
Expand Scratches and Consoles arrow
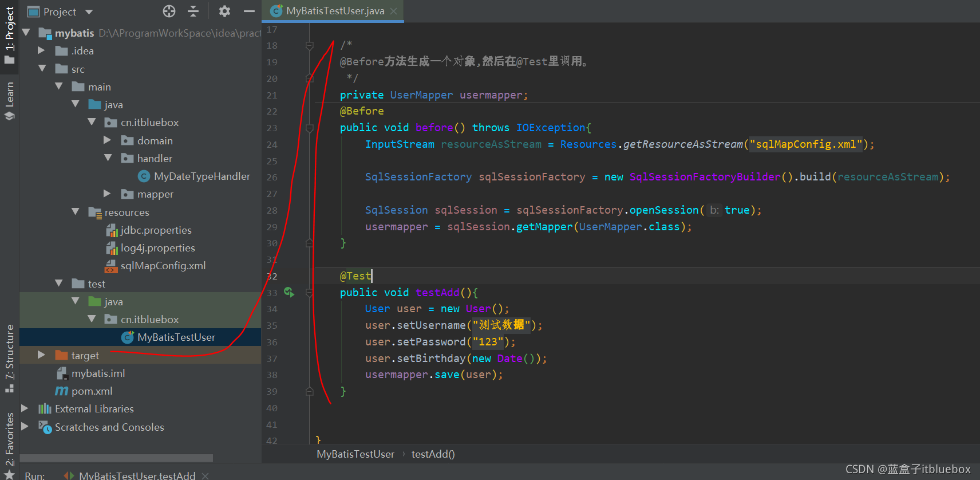tap(25, 426)
